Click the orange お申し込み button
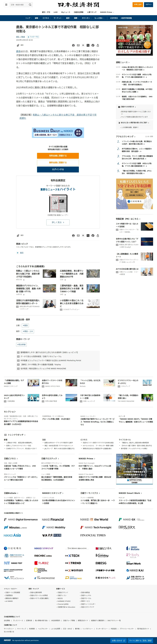This screenshot has height=644, width=157. point(138,5)
